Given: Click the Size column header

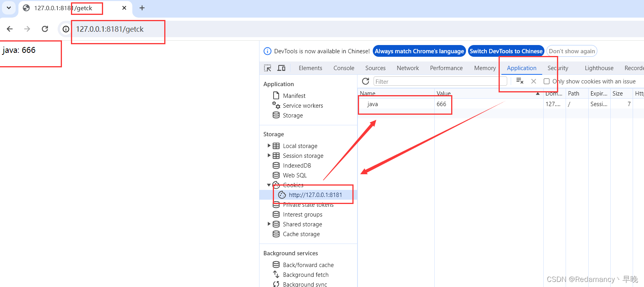Looking at the screenshot, I should click(x=621, y=94).
